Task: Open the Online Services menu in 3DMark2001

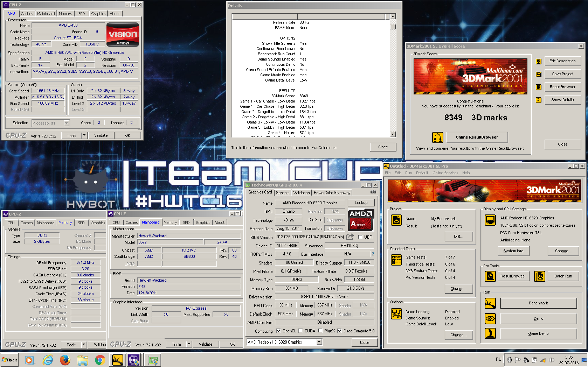Action: (445, 173)
